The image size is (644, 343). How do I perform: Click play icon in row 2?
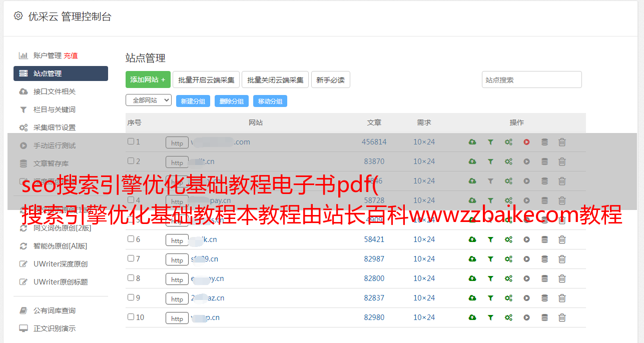(x=526, y=161)
